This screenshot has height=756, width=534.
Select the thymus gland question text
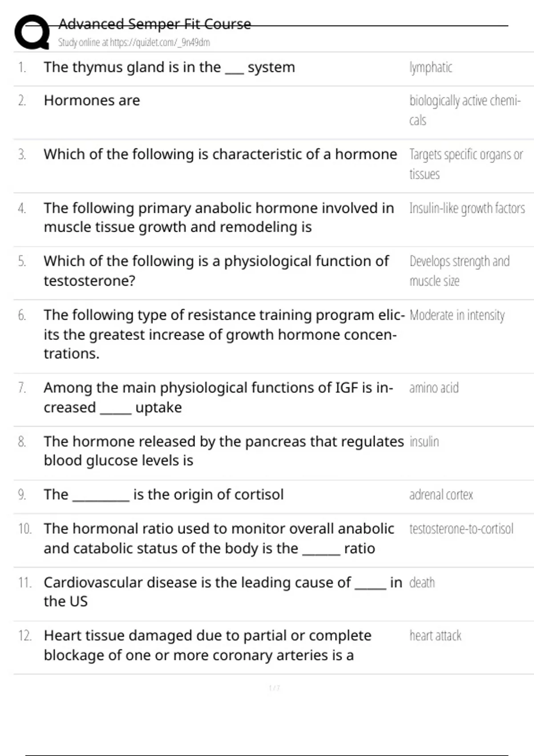coord(169,67)
